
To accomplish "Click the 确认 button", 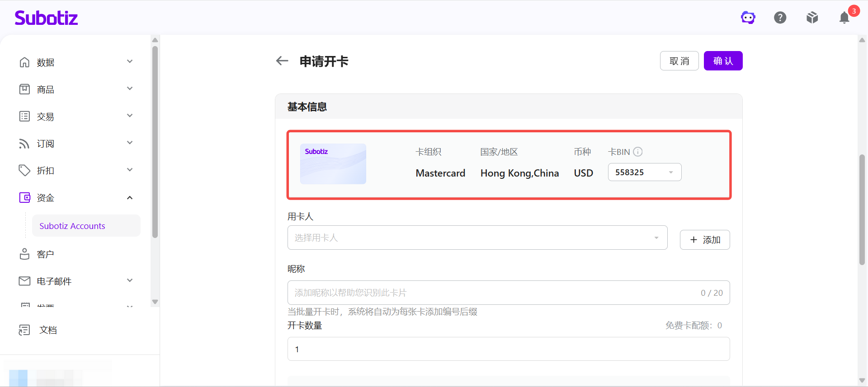I will [x=723, y=61].
